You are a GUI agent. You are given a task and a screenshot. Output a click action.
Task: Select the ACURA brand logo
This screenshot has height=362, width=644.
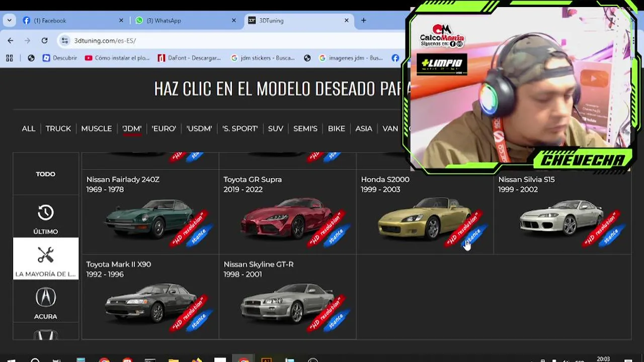click(46, 297)
